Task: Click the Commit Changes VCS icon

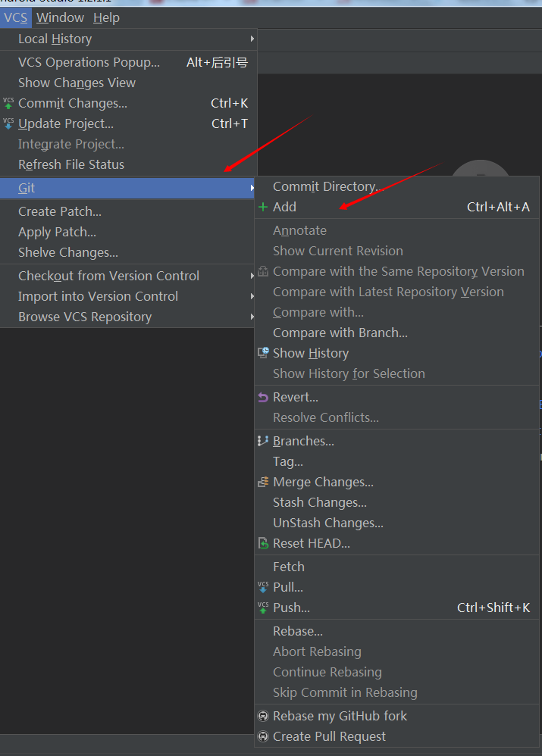Action: [x=8, y=103]
